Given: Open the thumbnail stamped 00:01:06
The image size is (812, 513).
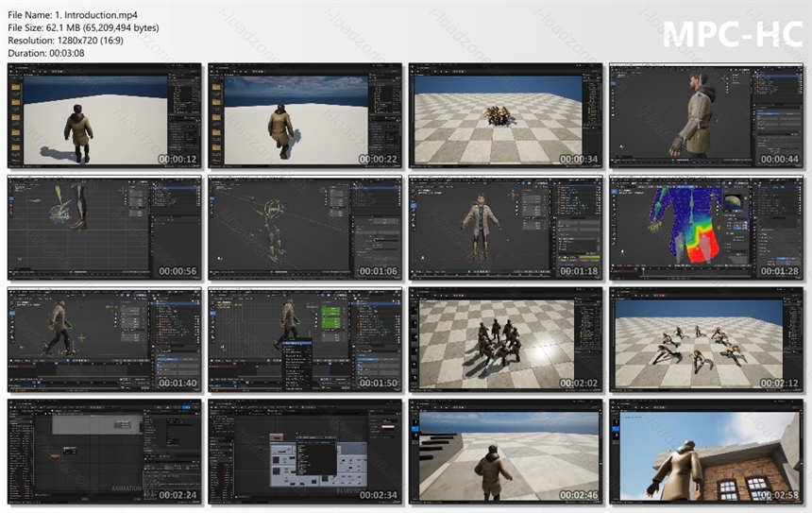Looking at the screenshot, I should 305,228.
